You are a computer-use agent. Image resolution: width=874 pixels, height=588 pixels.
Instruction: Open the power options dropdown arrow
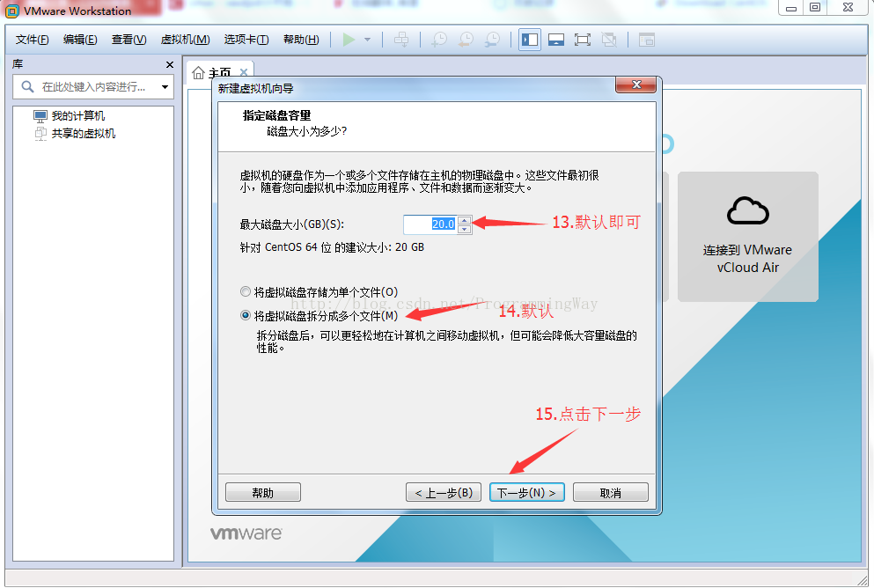coord(367,40)
